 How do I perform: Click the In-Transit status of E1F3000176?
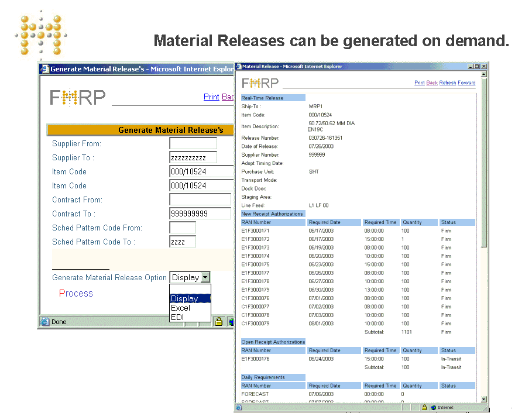click(x=451, y=359)
